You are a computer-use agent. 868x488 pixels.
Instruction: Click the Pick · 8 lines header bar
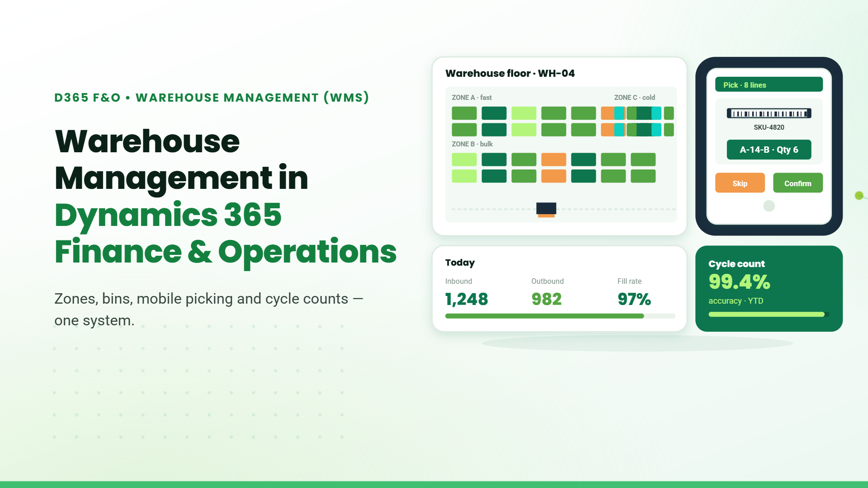(x=769, y=84)
